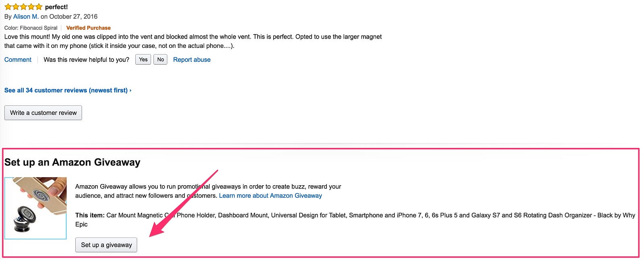The image size is (644, 260).
Task: Vote Yes on review helpfulness
Action: pos(143,59)
